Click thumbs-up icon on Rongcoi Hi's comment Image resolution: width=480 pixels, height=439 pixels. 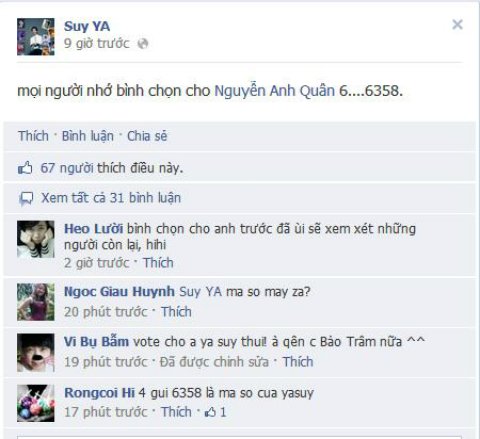pos(210,413)
